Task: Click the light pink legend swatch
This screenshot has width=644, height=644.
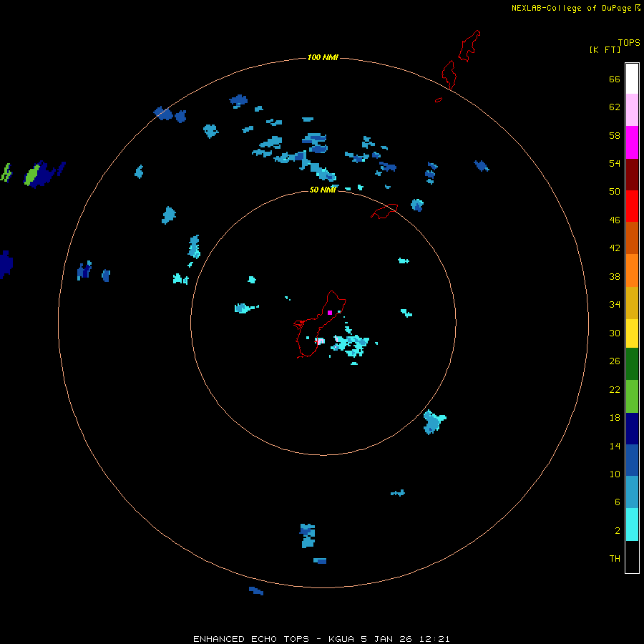Action: click(632, 109)
